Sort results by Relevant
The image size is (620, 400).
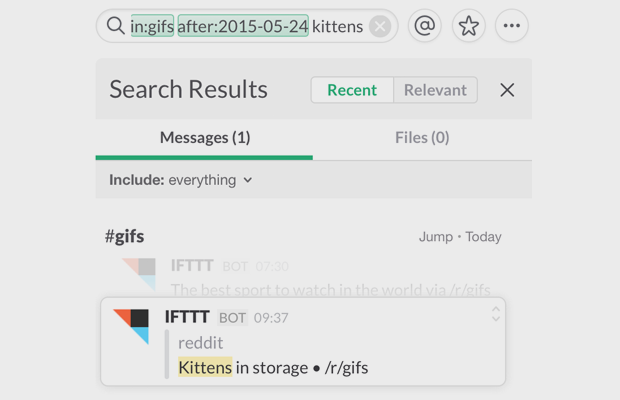point(435,90)
